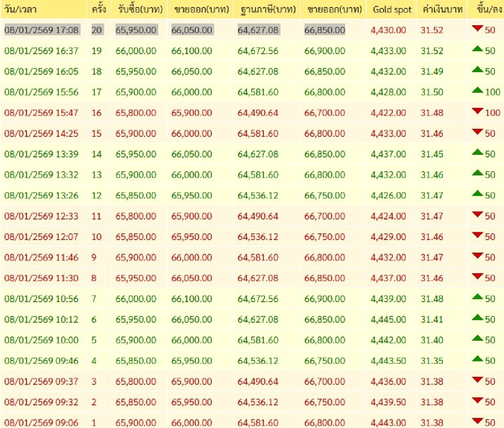Screen dimensions: 504x428
Task: Click the รับซื้อ(บาท) column header
Action: (x=140, y=9)
